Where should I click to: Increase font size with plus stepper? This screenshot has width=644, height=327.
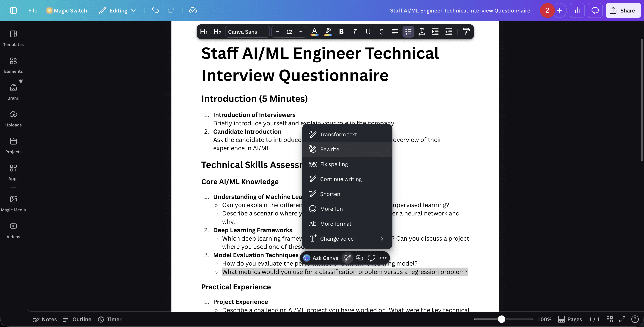point(301,32)
